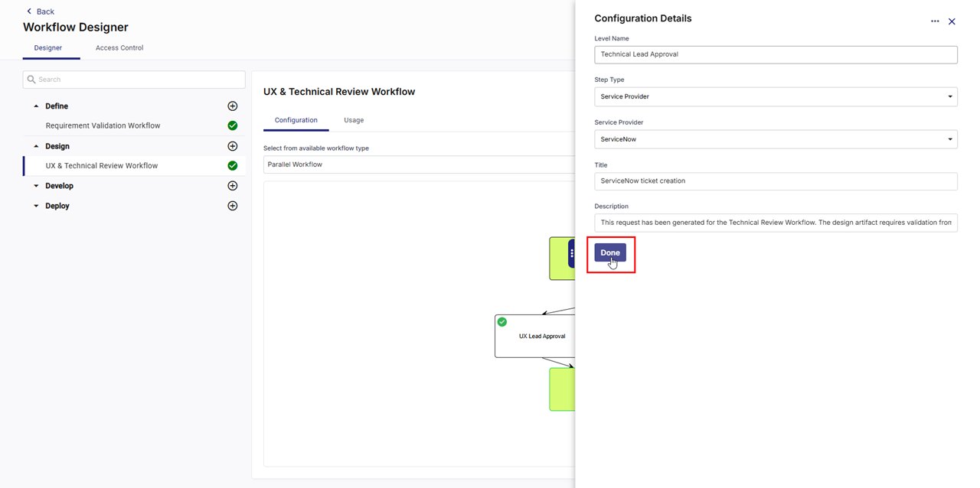The height and width of the screenshot is (488, 980).
Task: Click the Done button
Action: tap(610, 252)
